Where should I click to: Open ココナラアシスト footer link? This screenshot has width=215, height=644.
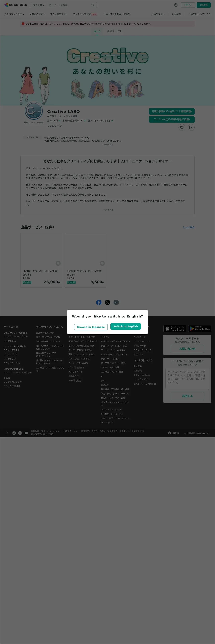click(x=12, y=350)
